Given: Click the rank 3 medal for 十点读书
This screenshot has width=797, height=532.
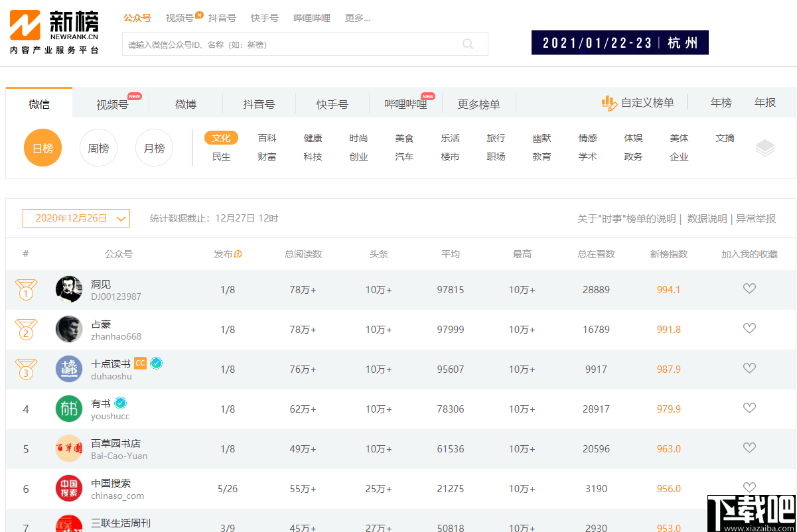Looking at the screenshot, I should pos(26,369).
